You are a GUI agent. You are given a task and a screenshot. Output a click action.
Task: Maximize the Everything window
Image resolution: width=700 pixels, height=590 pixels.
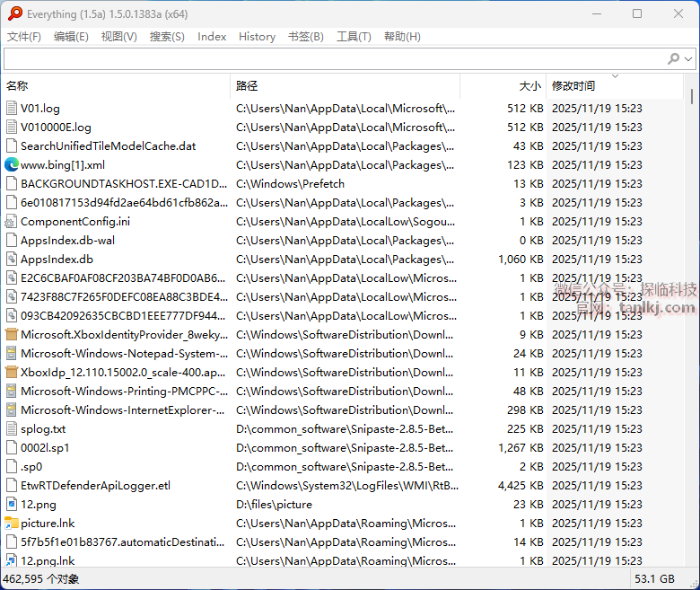[x=637, y=13]
